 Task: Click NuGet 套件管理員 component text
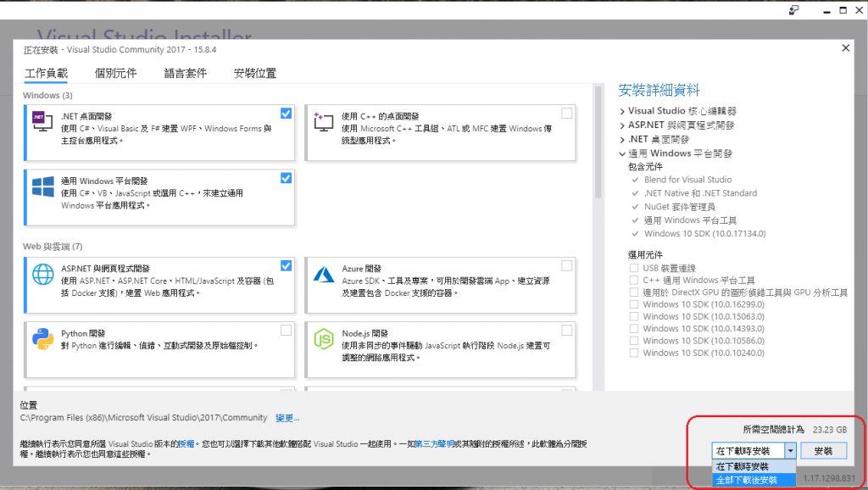point(679,207)
